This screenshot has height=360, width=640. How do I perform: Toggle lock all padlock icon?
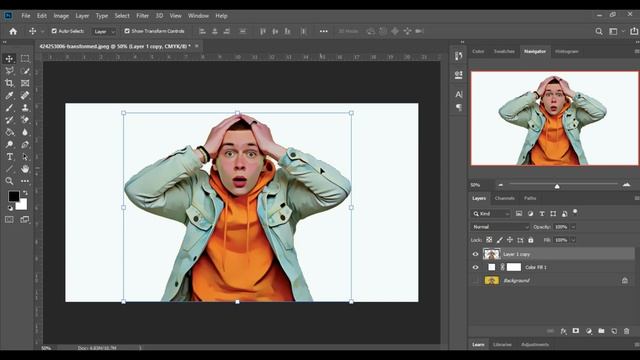tap(531, 240)
